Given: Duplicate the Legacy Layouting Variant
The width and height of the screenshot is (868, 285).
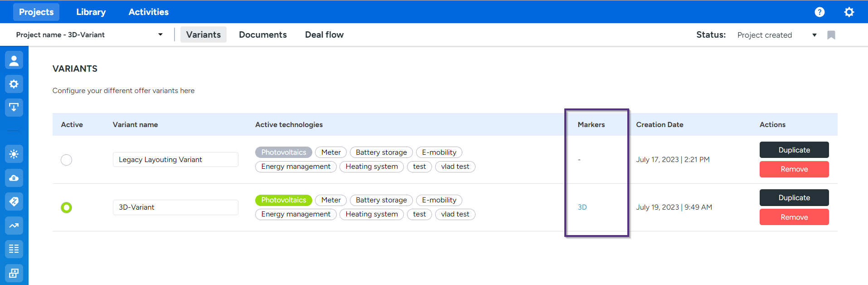Looking at the screenshot, I should (x=794, y=150).
